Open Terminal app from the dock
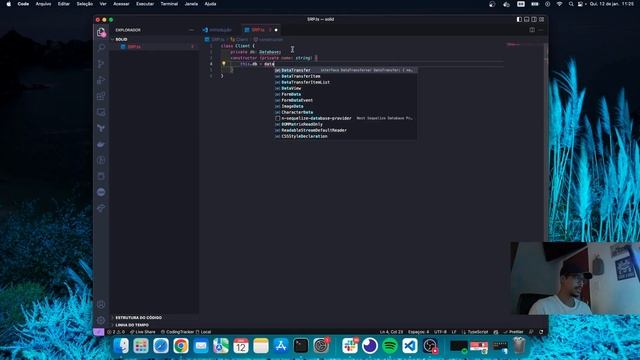The width and height of the screenshot is (640, 360). coord(301,346)
